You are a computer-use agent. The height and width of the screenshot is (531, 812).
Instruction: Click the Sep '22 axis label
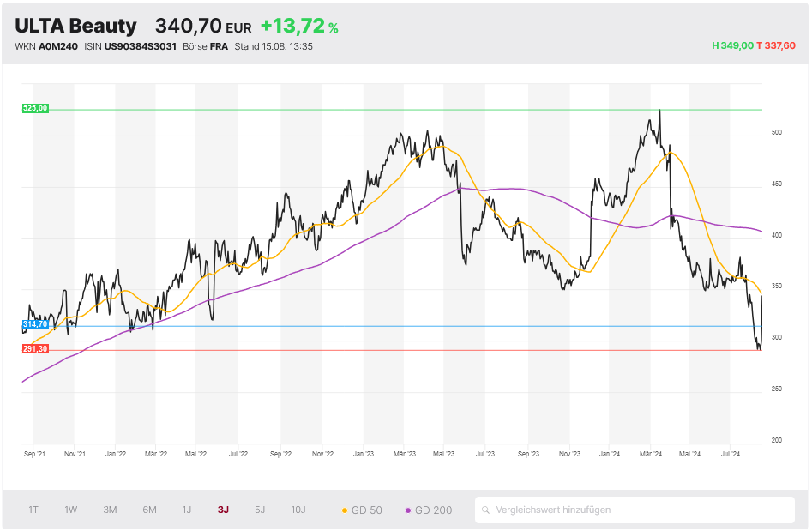tap(280, 454)
